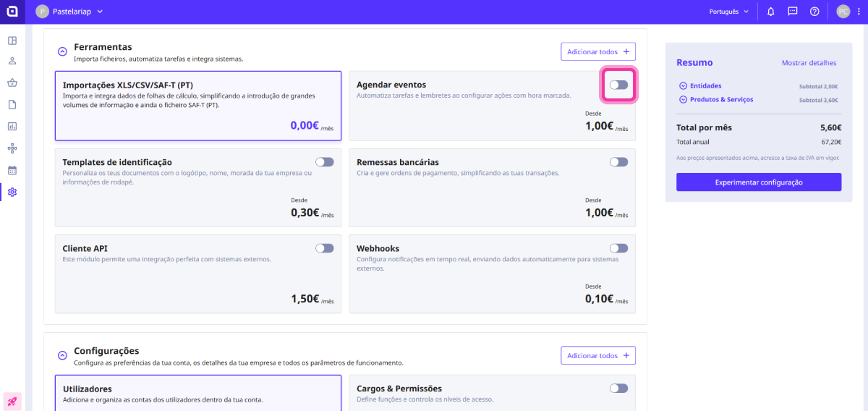Image resolution: width=868 pixels, height=411 pixels.
Task: Open the person icon in sidebar
Action: 12,62
